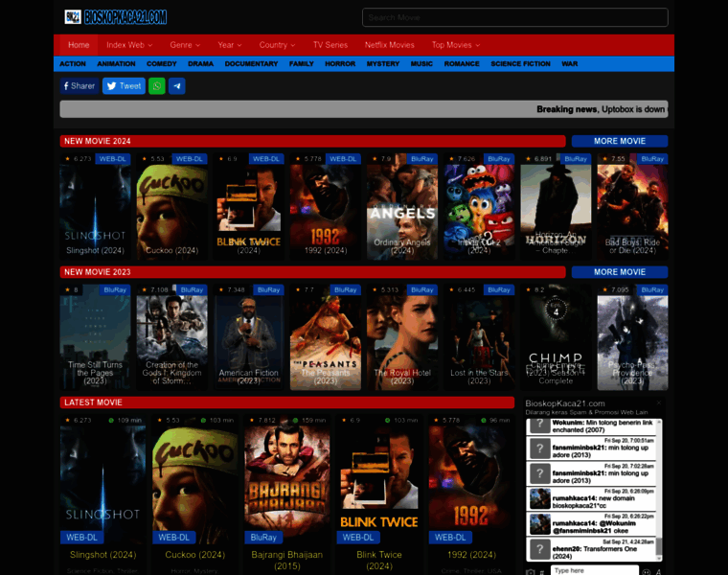The height and width of the screenshot is (575, 728).
Task: Go to the Home tab
Action: [79, 45]
